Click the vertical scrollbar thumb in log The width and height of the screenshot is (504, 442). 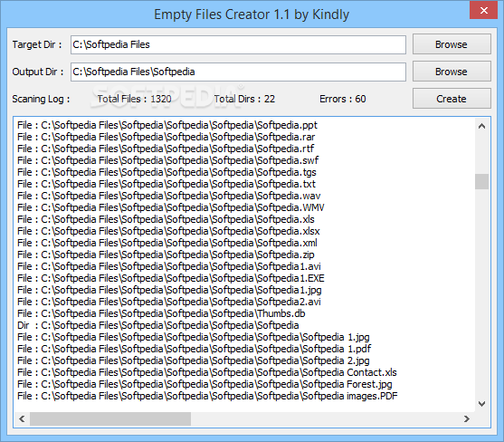(481, 181)
